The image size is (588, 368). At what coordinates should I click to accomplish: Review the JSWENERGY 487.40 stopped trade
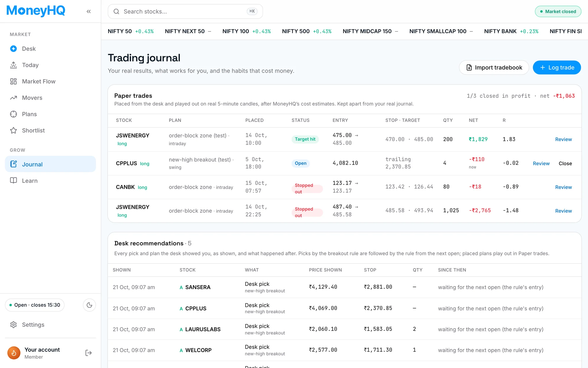563,211
